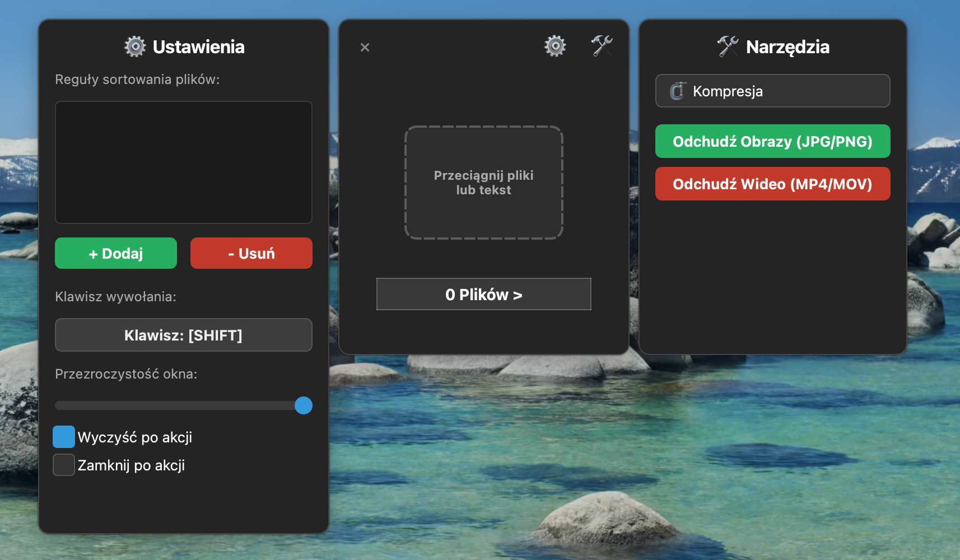
Task: Open tools via hammer and wrench icon beside gear
Action: click(602, 46)
